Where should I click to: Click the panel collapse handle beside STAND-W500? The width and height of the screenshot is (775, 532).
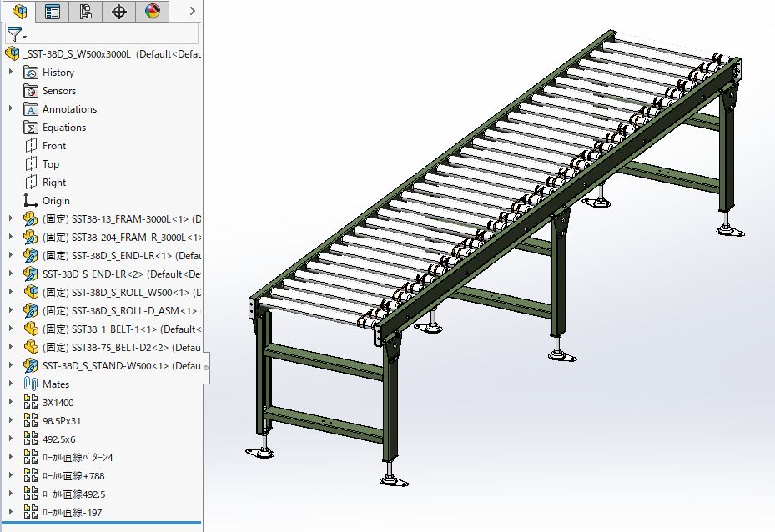206,368
